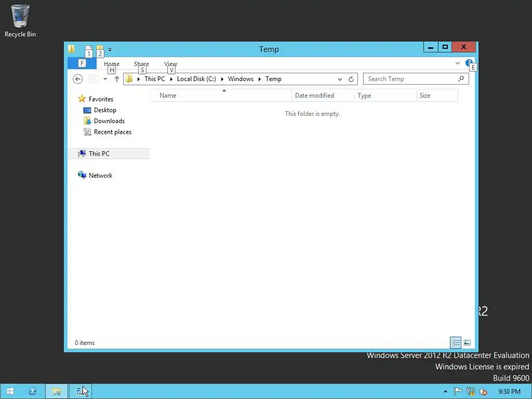The width and height of the screenshot is (532, 399).
Task: Maximize the Temp window
Action: coord(445,47)
